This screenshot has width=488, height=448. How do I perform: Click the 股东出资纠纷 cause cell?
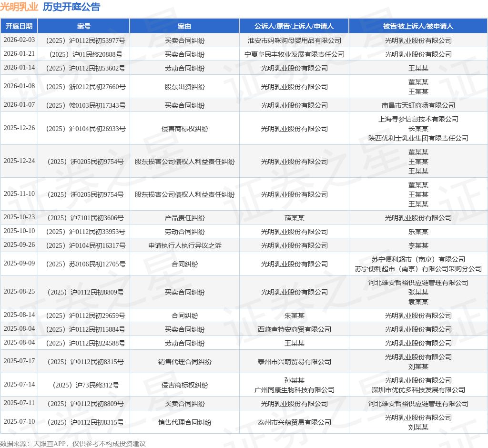pos(184,87)
